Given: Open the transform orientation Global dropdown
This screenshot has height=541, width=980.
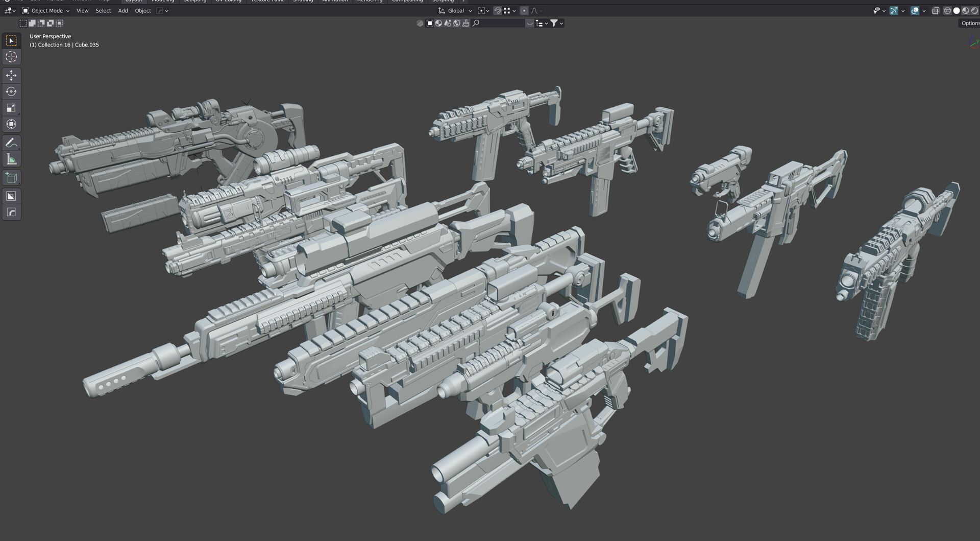Looking at the screenshot, I should click(x=456, y=10).
